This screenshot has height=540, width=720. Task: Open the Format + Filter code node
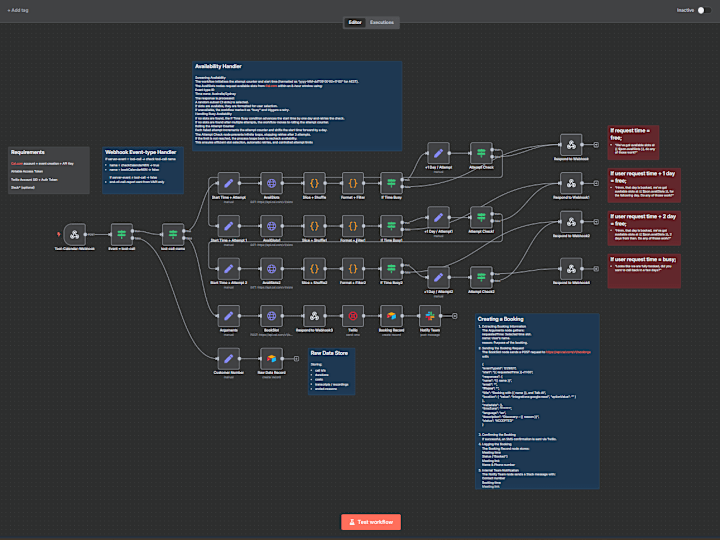coord(353,183)
